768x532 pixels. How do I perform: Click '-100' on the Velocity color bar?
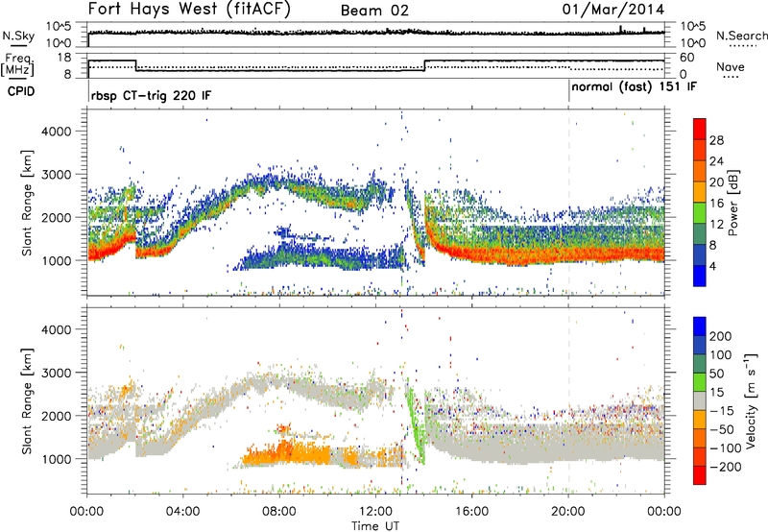click(725, 448)
